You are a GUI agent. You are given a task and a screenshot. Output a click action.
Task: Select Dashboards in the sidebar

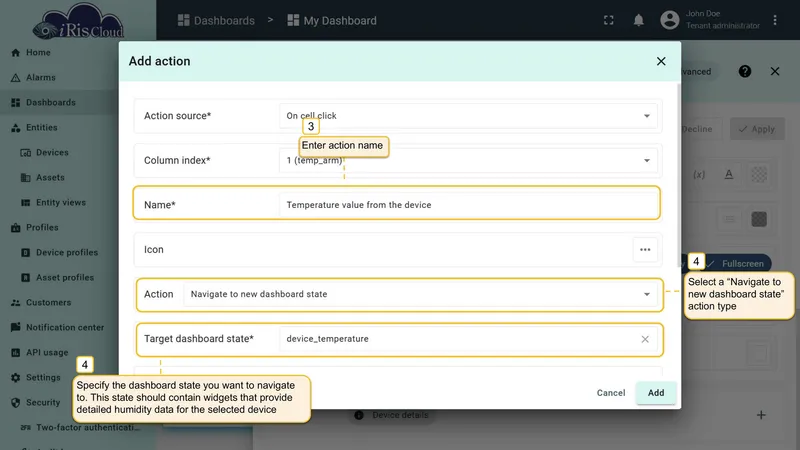pos(51,103)
